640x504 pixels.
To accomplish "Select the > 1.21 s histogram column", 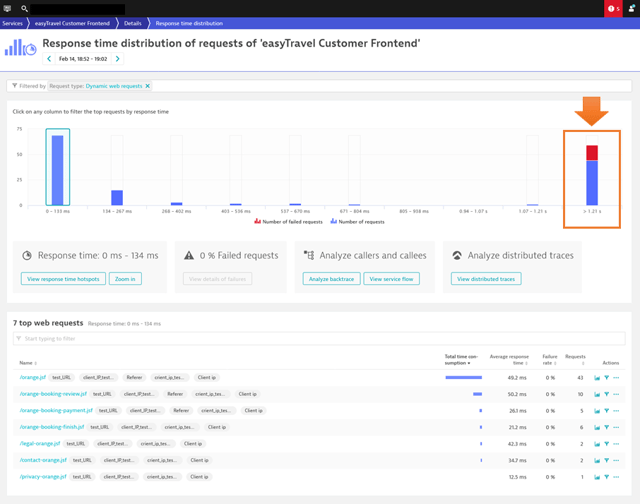I will pos(592,170).
